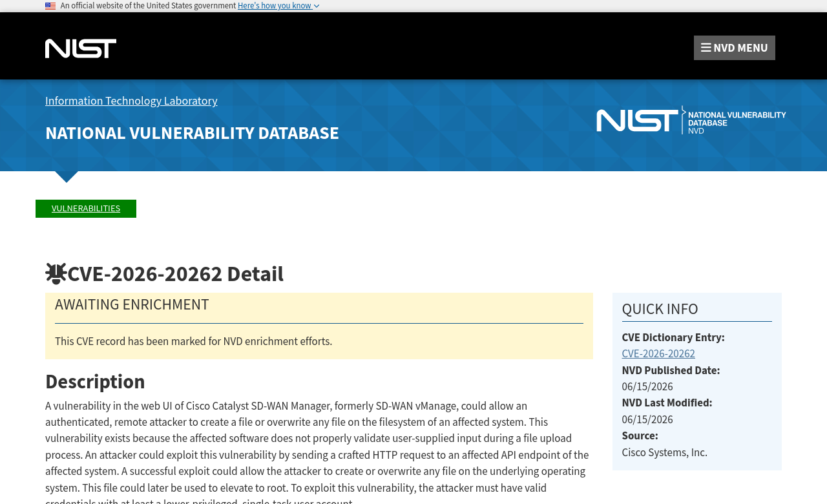Open the Information Technology Laboratory link

(131, 101)
